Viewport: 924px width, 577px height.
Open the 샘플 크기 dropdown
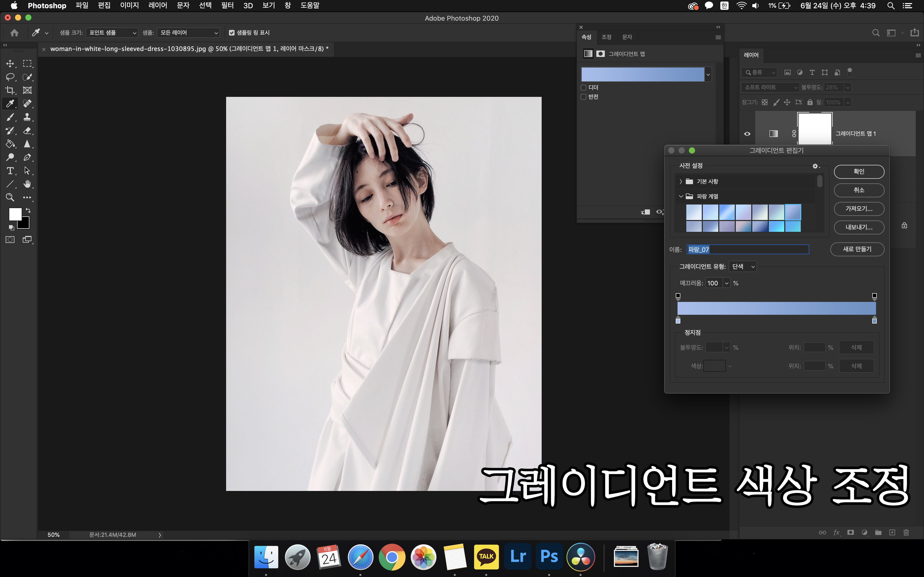[111, 33]
